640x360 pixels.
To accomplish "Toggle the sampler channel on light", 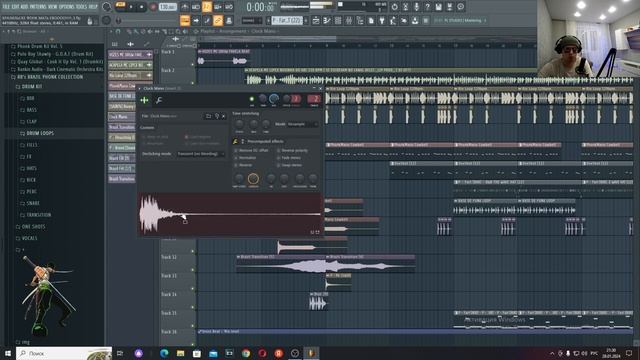I will (252, 99).
